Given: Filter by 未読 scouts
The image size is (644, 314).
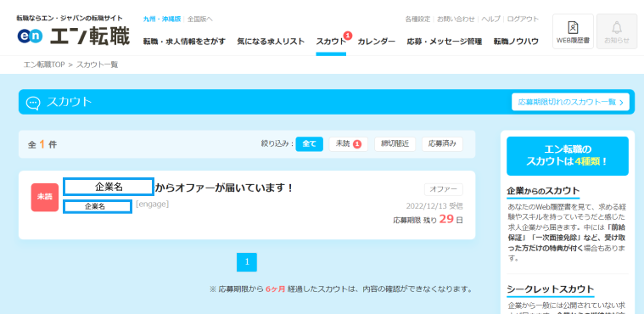Looking at the screenshot, I should (348, 144).
